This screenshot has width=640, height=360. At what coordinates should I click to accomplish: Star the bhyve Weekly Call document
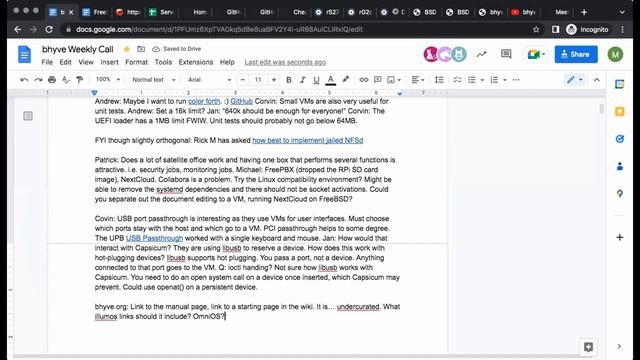(127, 49)
